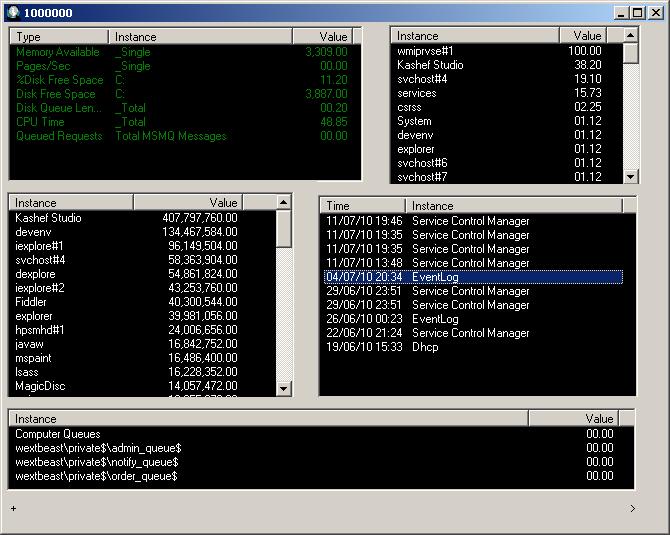
Task: Click the application icon in title bar
Action: [14, 12]
